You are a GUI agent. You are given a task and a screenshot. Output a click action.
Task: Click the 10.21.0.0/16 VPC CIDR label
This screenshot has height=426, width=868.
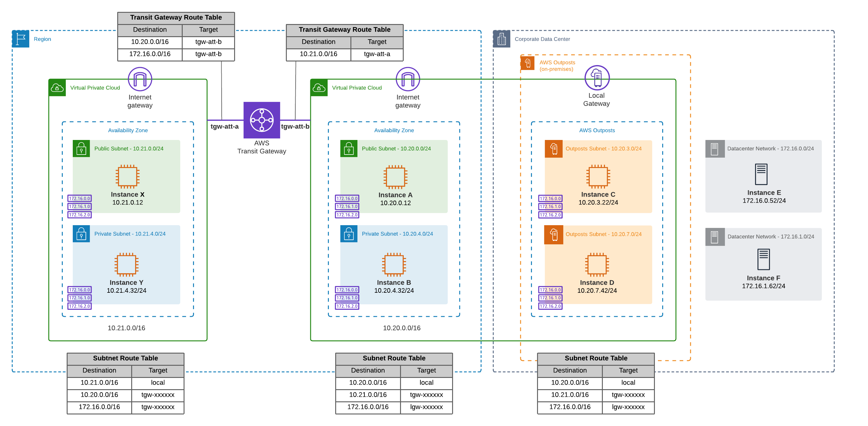pos(126,328)
